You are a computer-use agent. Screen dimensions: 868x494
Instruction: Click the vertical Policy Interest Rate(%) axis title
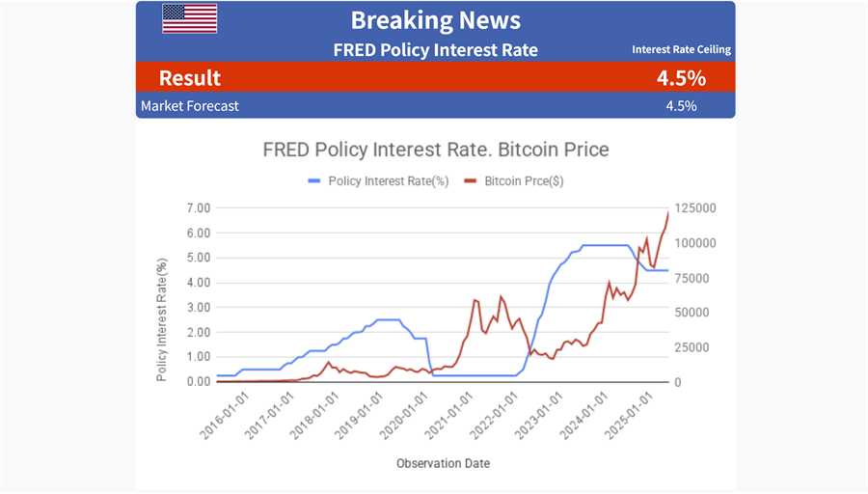point(162,318)
